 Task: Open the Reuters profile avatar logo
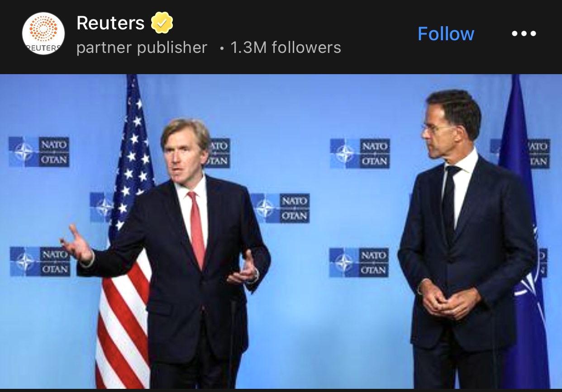[43, 33]
